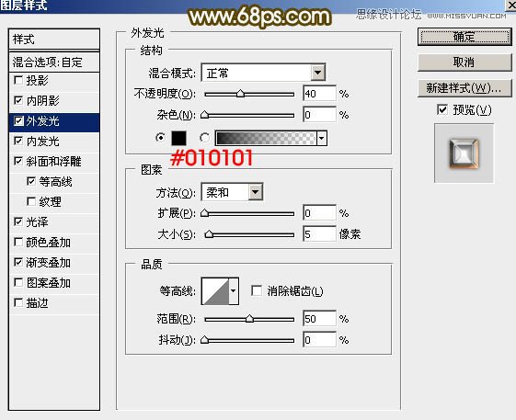Select the gradient radio button
Screen dimensions: 516x420
click(205, 138)
